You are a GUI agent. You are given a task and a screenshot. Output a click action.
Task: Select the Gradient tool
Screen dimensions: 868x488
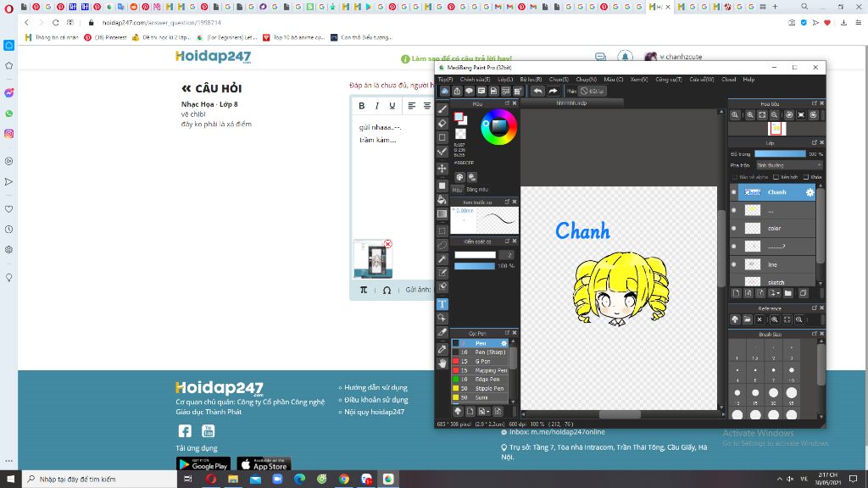[442, 213]
